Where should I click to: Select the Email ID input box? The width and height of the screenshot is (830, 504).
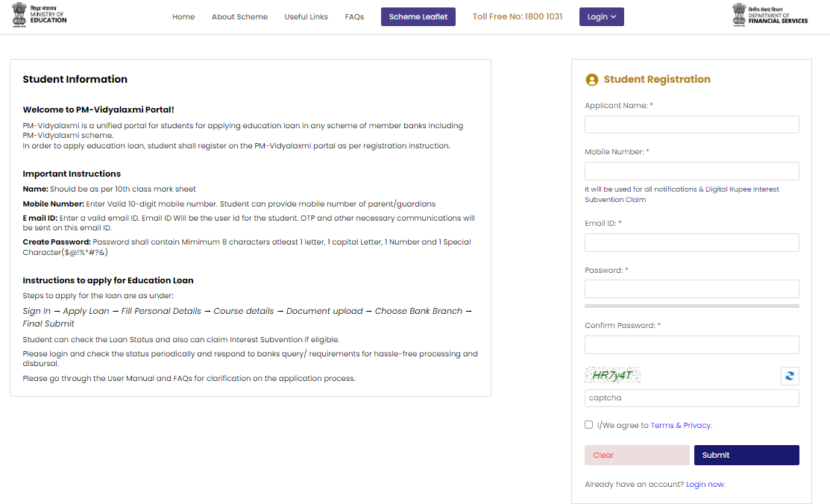691,242
